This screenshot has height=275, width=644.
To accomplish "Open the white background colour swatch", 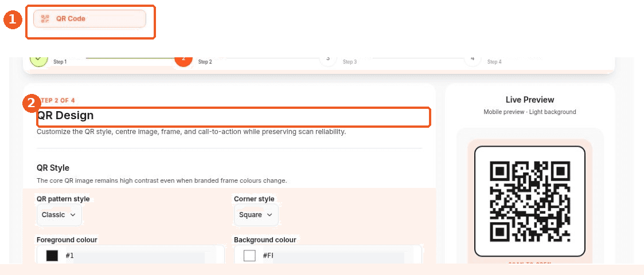I will point(249,256).
